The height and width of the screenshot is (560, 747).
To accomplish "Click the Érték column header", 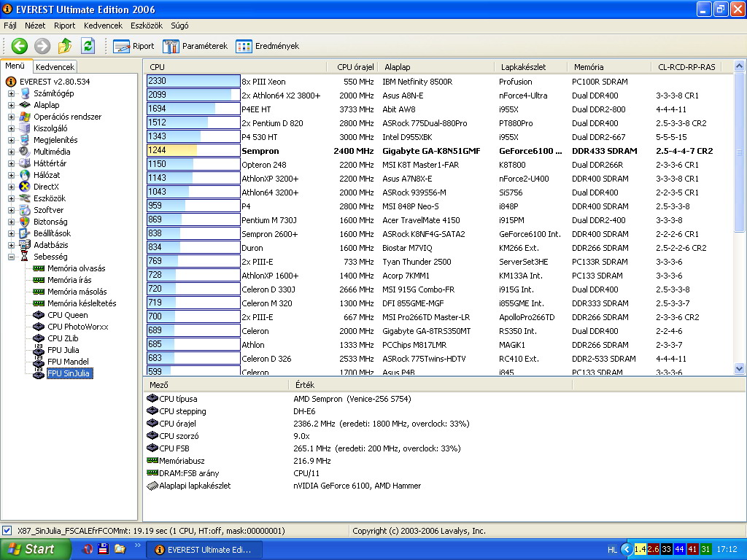I will coord(430,385).
